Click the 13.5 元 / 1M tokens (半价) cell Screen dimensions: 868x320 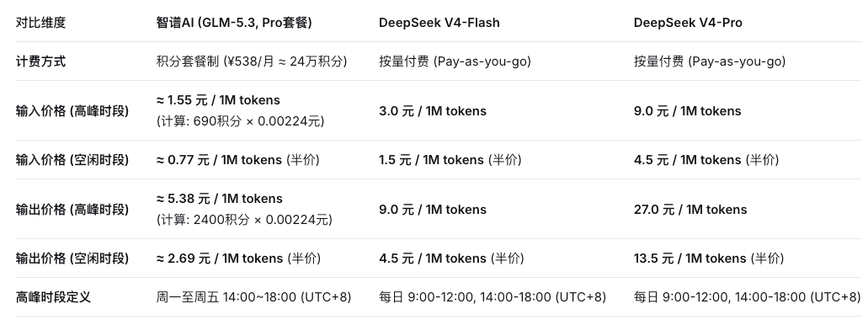pyautogui.click(x=709, y=259)
